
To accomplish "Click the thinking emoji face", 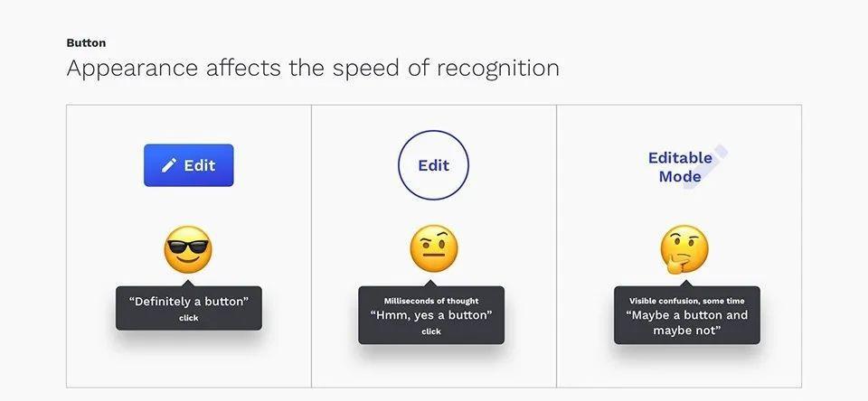I will tap(684, 249).
